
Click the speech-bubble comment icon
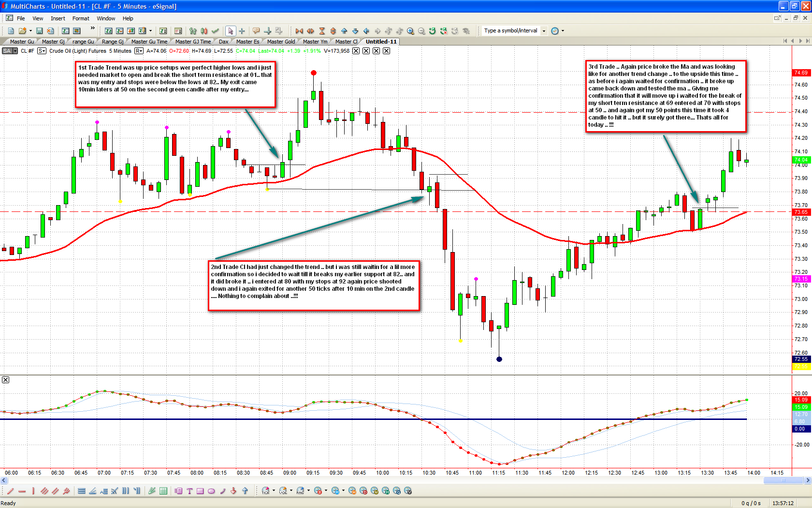click(256, 31)
